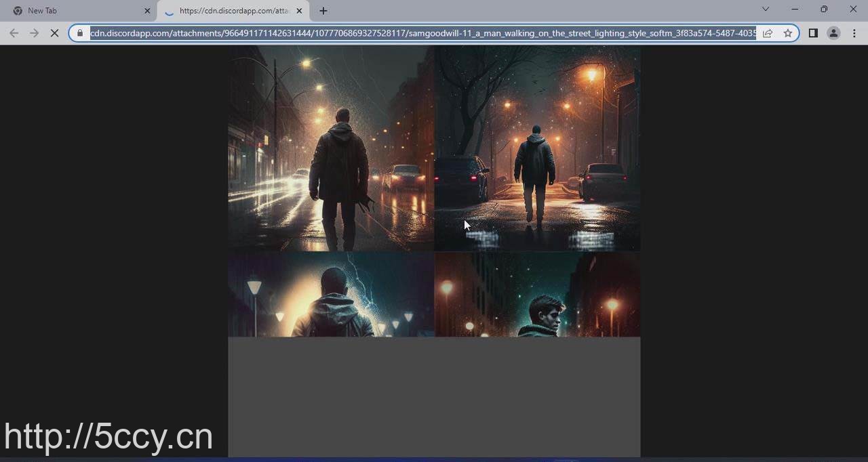The image size is (868, 462).
Task: Open the profile avatar menu
Action: point(833,33)
